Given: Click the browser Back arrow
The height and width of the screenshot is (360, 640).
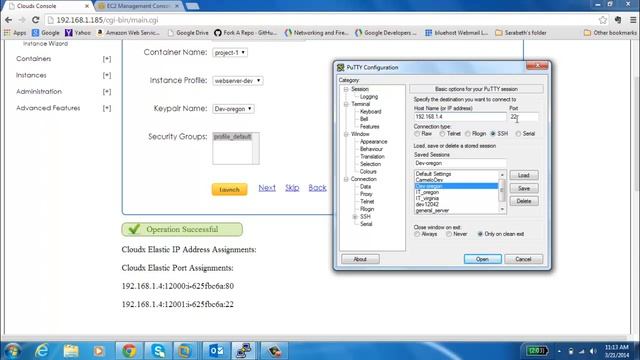Looking at the screenshot, I should pyautogui.click(x=9, y=20).
